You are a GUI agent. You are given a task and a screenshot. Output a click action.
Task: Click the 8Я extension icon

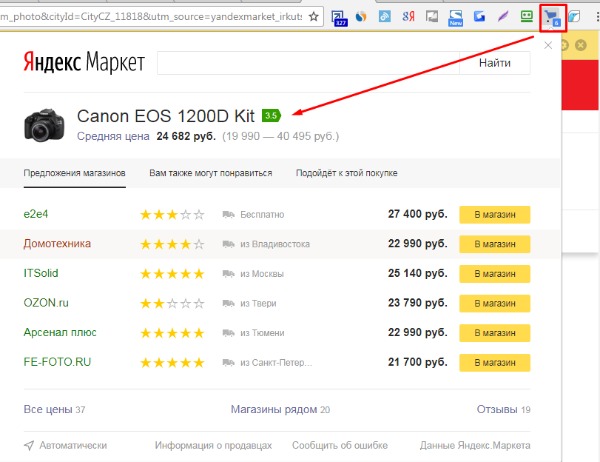tap(408, 16)
